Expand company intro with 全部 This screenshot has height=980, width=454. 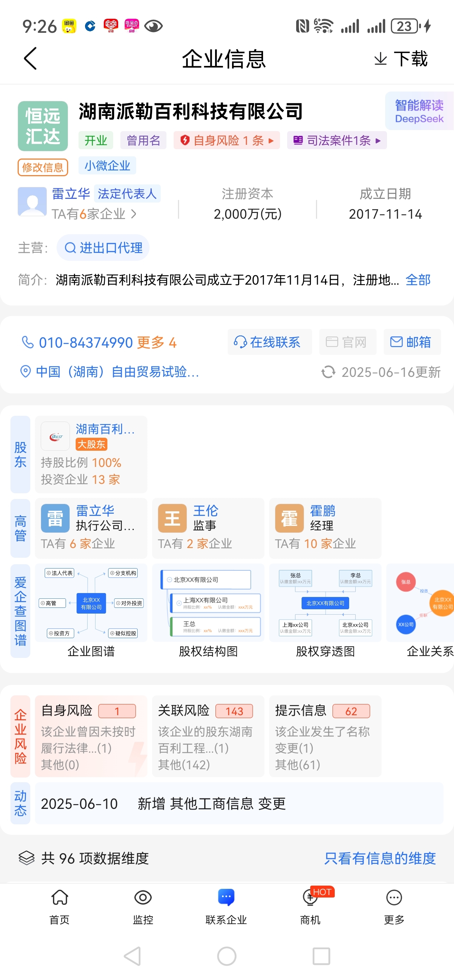pyautogui.click(x=418, y=280)
